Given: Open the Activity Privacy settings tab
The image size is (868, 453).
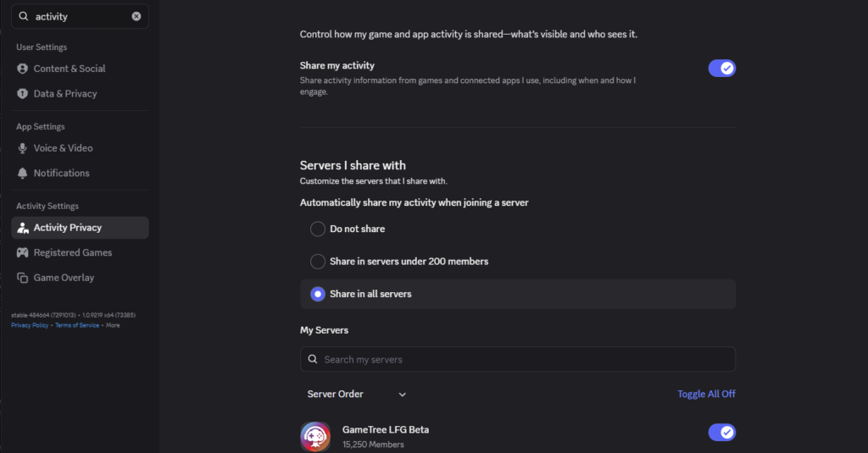Looking at the screenshot, I should pos(68,228).
